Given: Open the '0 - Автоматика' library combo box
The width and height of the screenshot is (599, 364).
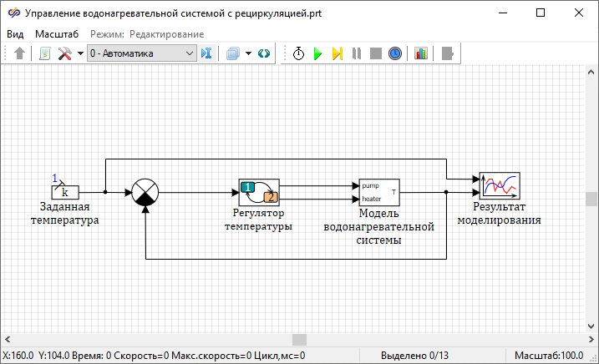Looking at the screenshot, I should point(141,53).
